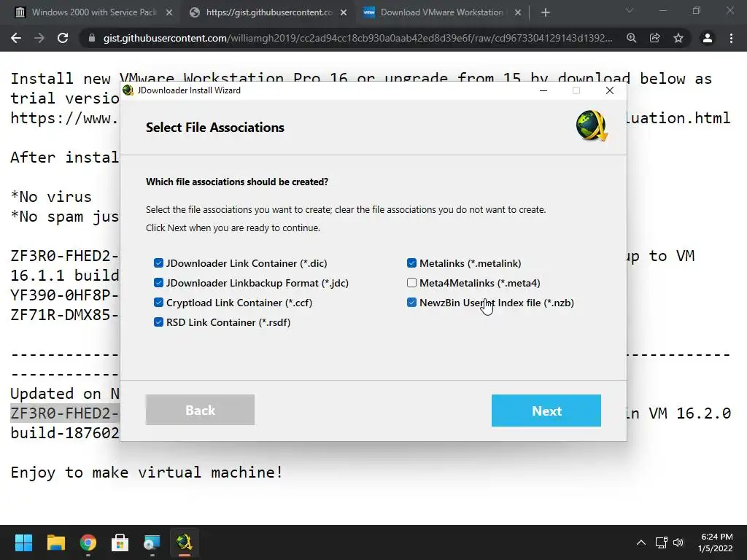The width and height of the screenshot is (747, 560).
Task: Click Next in the install wizard
Action: click(546, 411)
